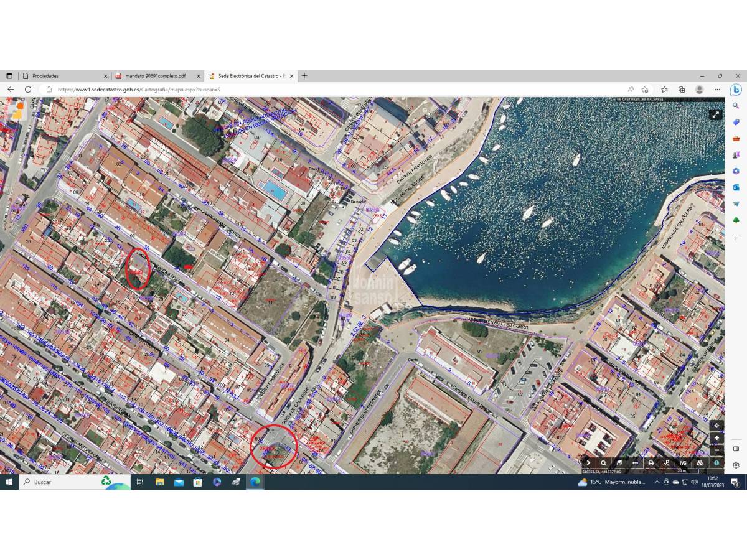The height and width of the screenshot is (560, 747).
Task: Open Task View on the taskbar
Action: (140, 482)
